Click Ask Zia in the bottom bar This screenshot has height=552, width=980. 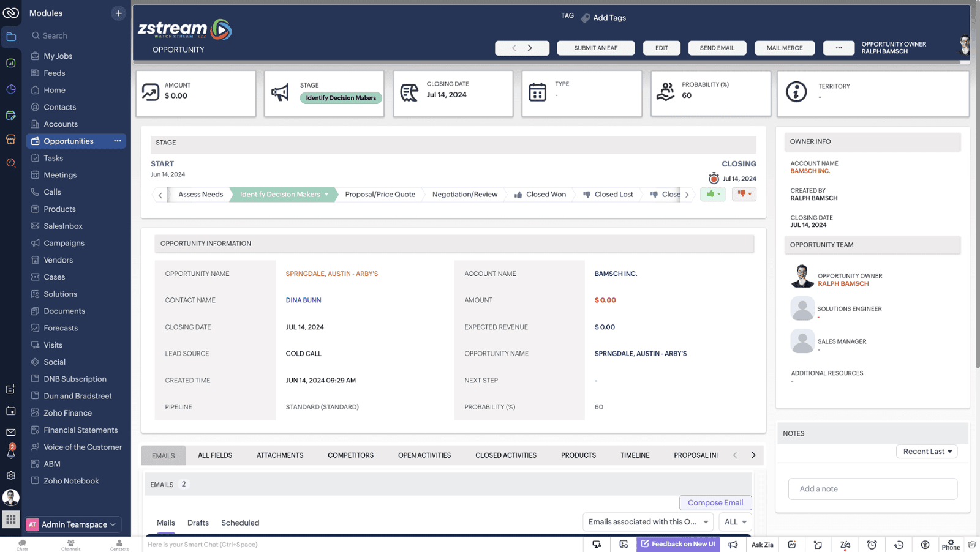click(762, 545)
